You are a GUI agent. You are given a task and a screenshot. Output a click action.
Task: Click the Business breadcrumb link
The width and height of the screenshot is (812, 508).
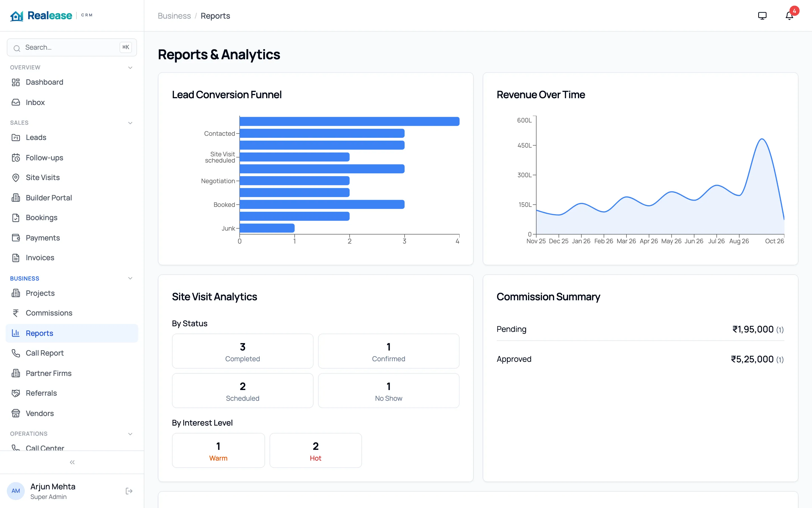coord(174,16)
